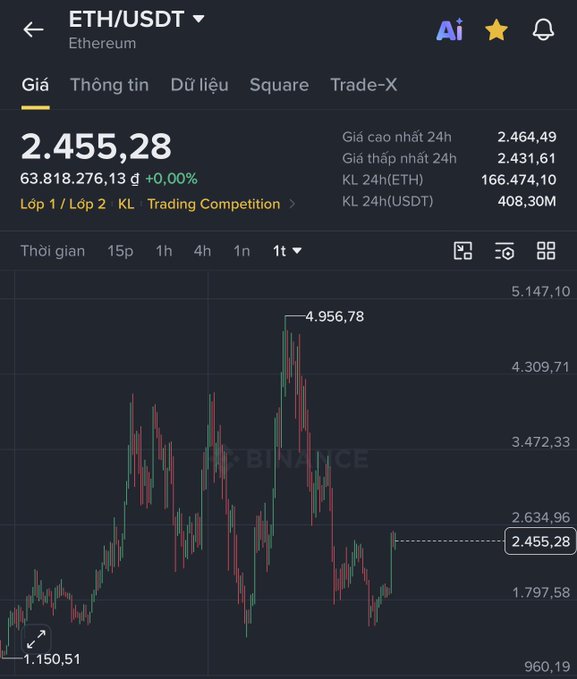Expand chart to fullscreen

[36, 639]
